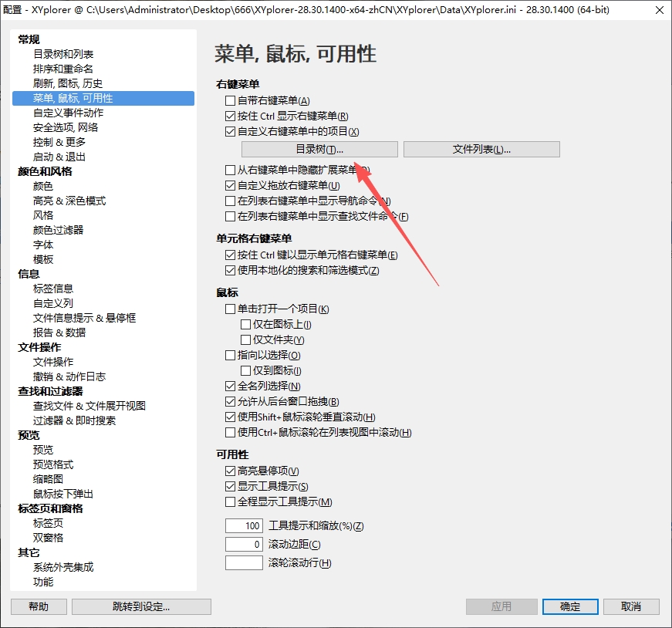The height and width of the screenshot is (628, 672).
Task: Select 颜色过滤器 category
Action: click(x=59, y=230)
